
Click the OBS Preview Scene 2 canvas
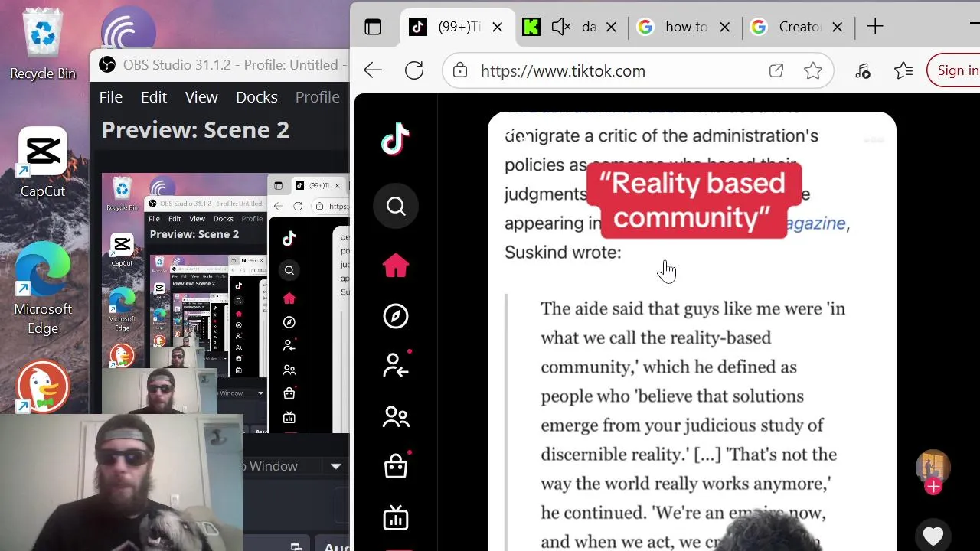225,302
